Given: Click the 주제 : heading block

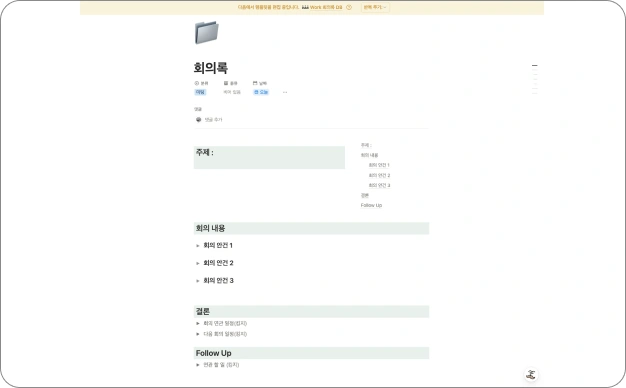Looking at the screenshot, I should click(269, 157).
